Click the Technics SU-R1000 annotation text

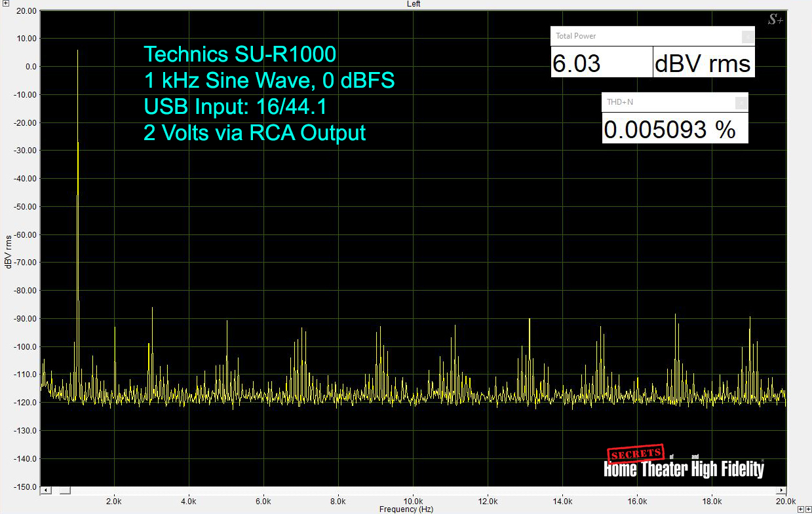click(241, 54)
